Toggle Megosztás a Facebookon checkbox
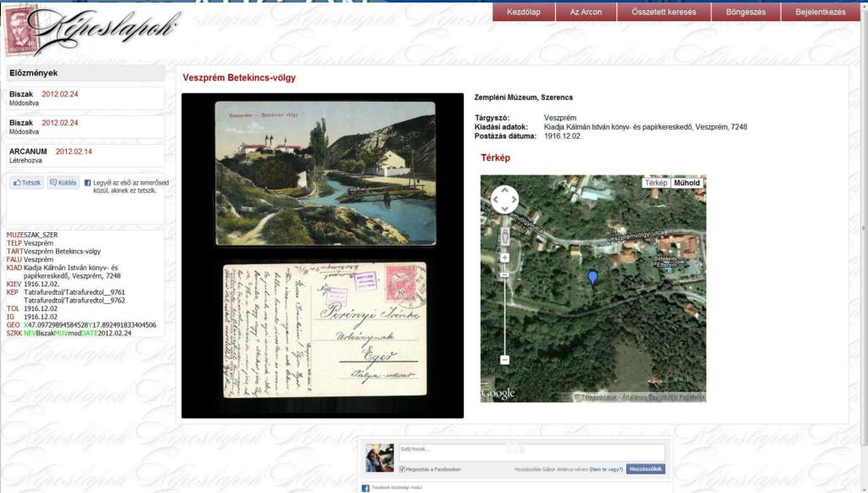 coord(403,469)
